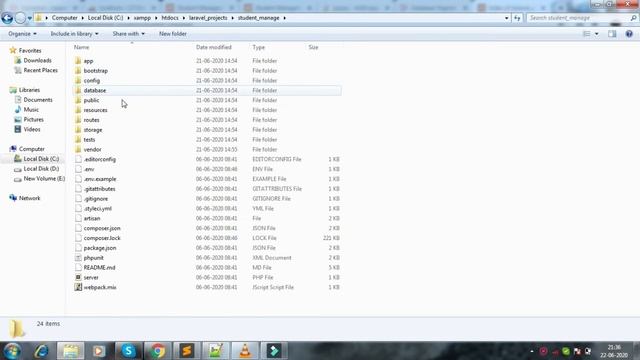Image resolution: width=640 pixels, height=360 pixels.
Task: Open Documents library in the sidebar
Action: (x=38, y=100)
